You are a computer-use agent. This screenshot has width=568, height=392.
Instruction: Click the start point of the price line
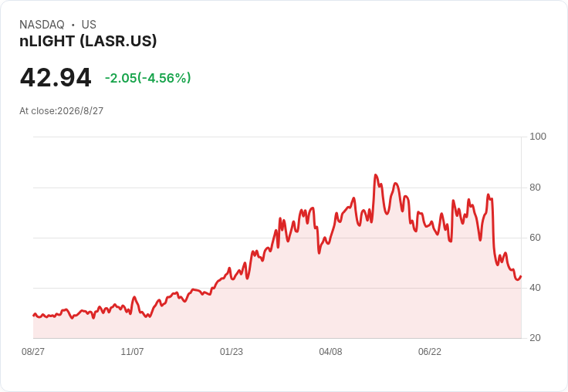(x=34, y=315)
